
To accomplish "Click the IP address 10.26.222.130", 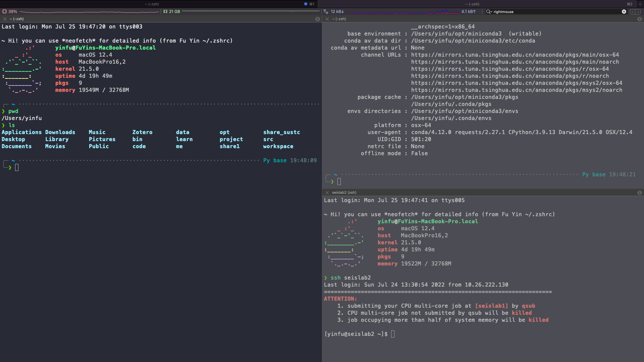I will coord(487,285).
